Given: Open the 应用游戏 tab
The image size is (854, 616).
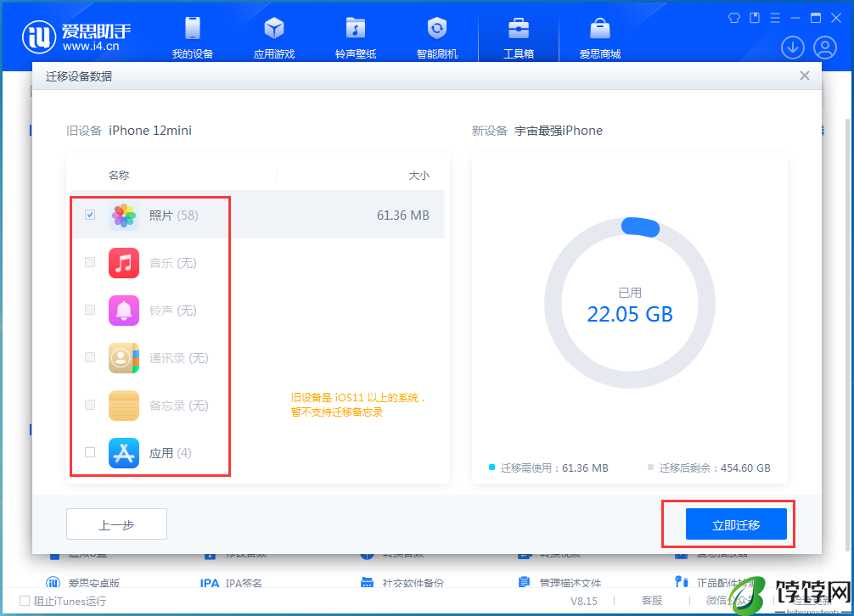Looking at the screenshot, I should point(274,37).
